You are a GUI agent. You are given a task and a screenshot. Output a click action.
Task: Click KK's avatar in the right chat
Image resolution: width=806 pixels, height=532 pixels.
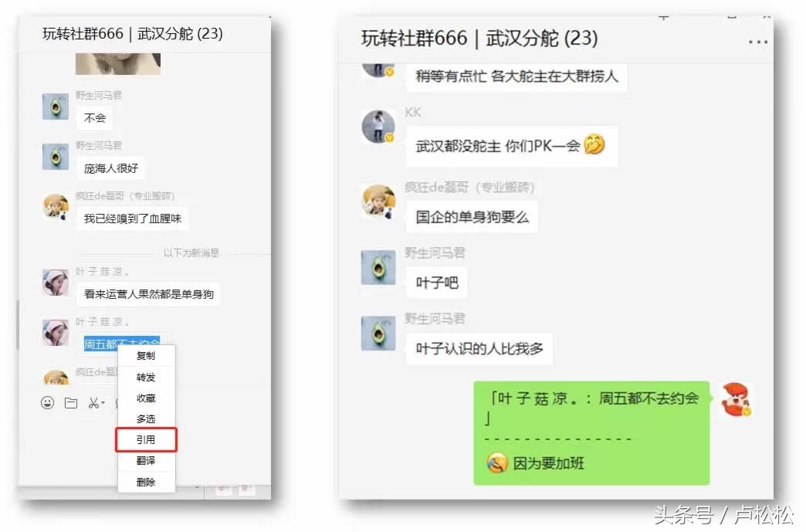(x=379, y=126)
